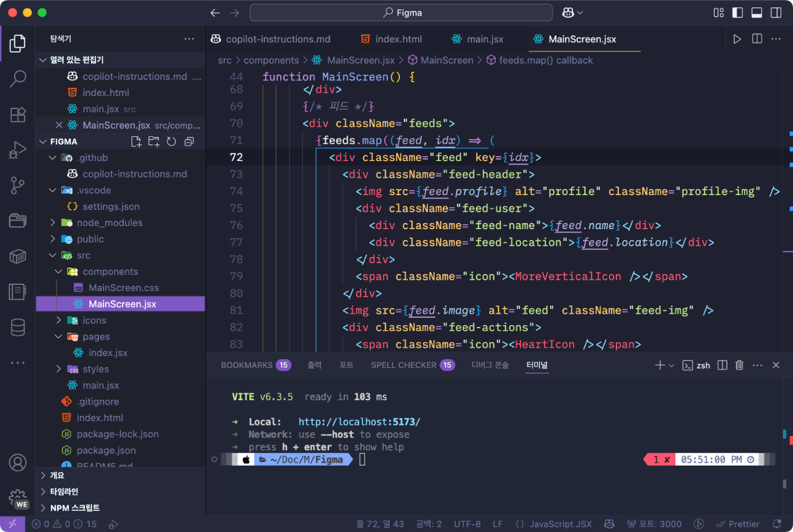The height and width of the screenshot is (532, 793).
Task: Click the Source Control icon
Action: click(x=17, y=185)
